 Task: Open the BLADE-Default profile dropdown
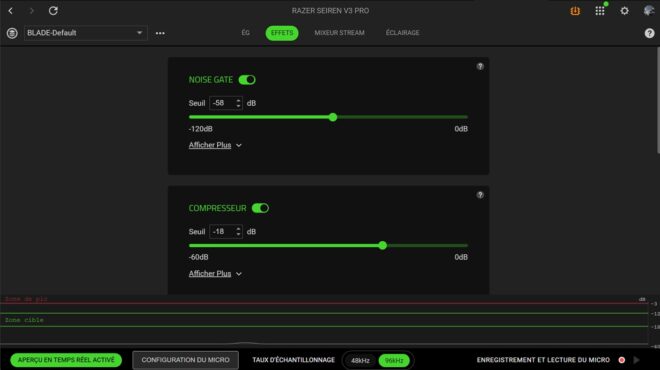coord(85,33)
